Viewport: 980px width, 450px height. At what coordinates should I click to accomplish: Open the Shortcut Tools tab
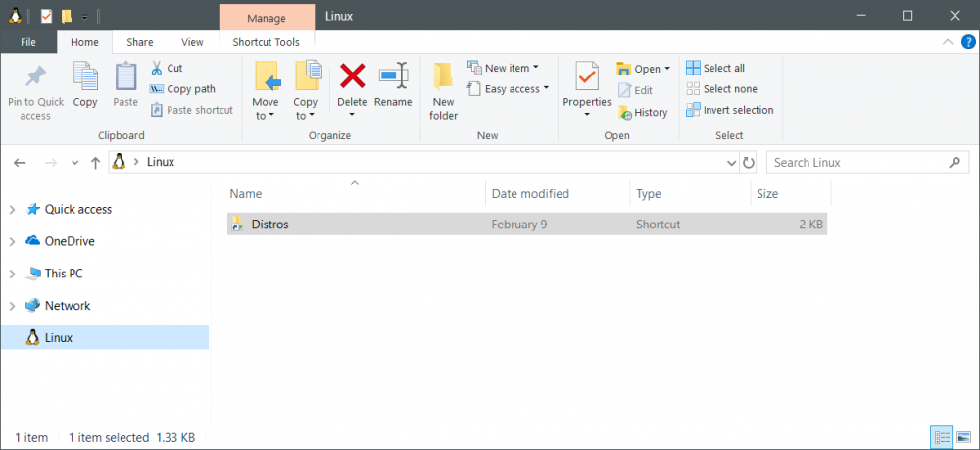pos(267,42)
